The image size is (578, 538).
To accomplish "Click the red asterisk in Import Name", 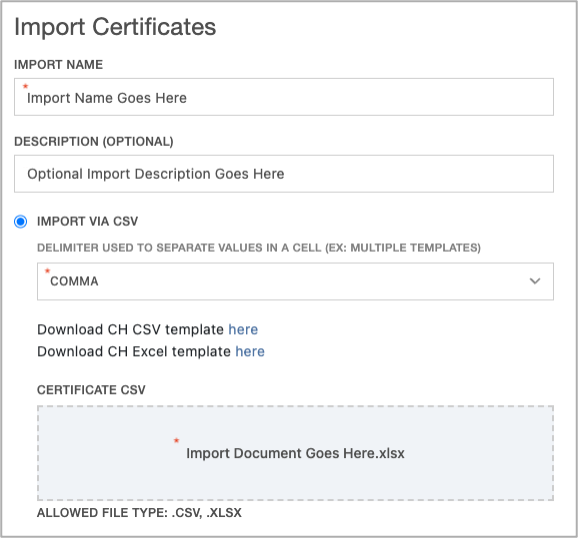I will [x=25, y=86].
